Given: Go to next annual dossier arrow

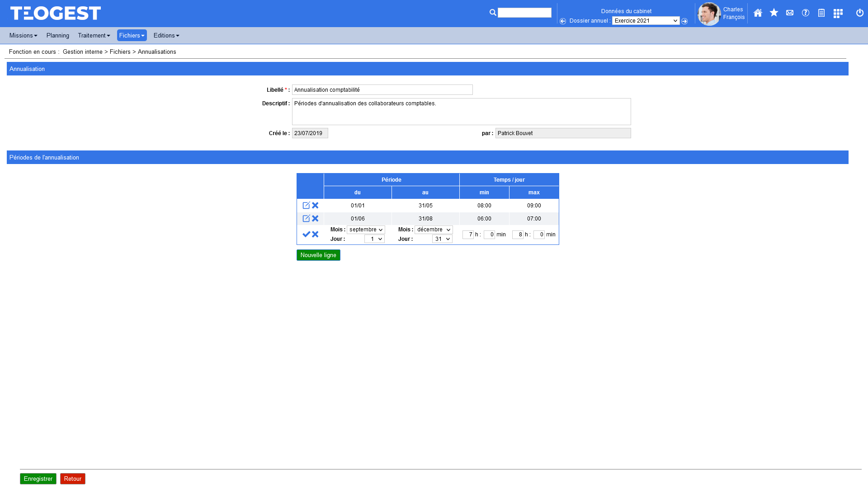Looking at the screenshot, I should click(x=684, y=21).
